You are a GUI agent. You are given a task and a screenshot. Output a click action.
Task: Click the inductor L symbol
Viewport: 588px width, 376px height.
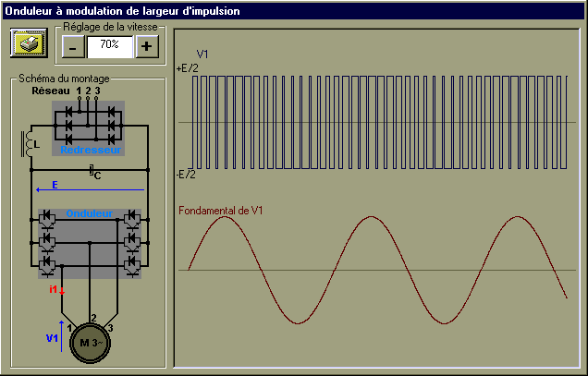pos(30,144)
